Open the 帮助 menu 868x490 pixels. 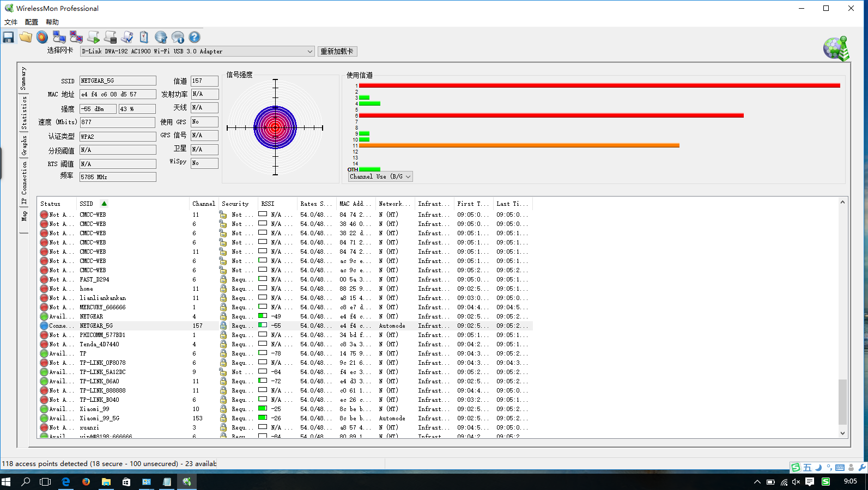point(52,22)
